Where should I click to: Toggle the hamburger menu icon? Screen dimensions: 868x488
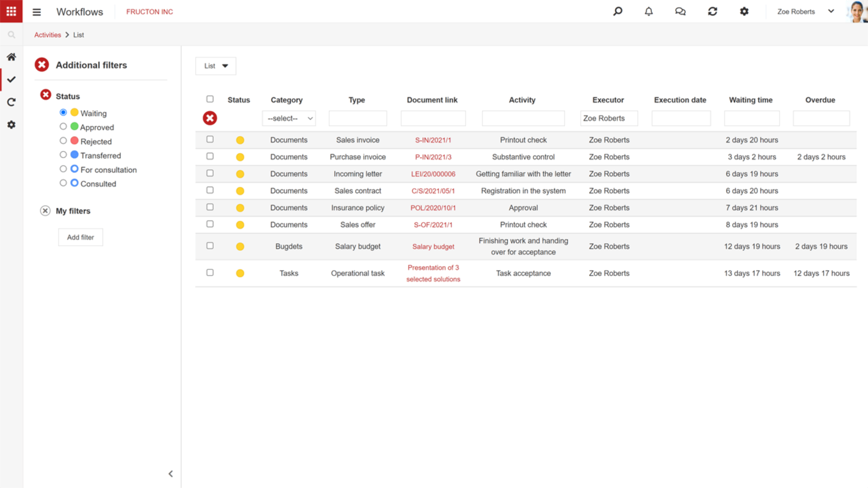(x=37, y=12)
